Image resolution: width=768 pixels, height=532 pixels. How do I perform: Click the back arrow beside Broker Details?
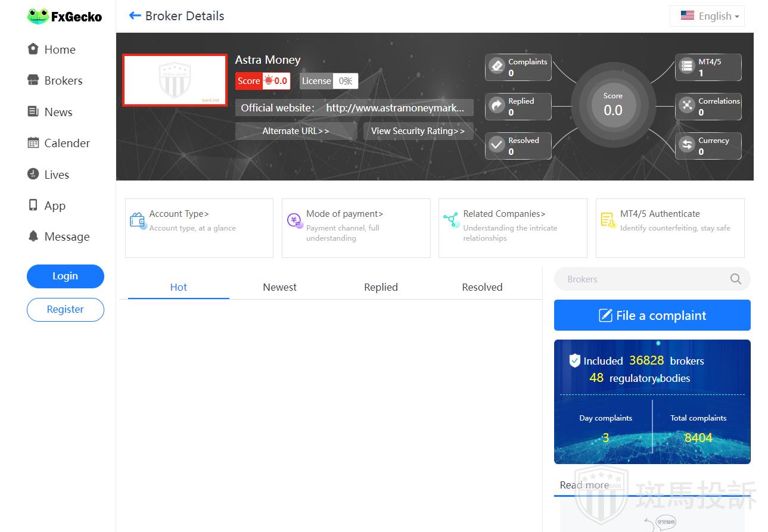click(x=135, y=16)
